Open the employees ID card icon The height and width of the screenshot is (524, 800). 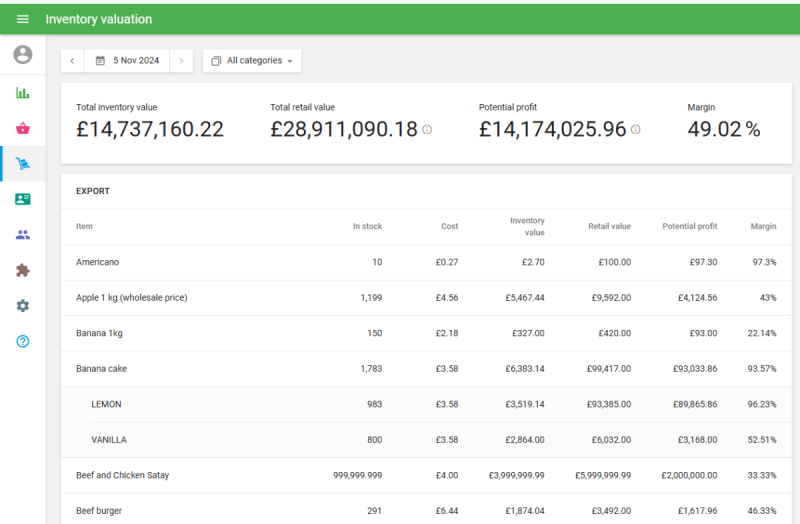pos(22,199)
